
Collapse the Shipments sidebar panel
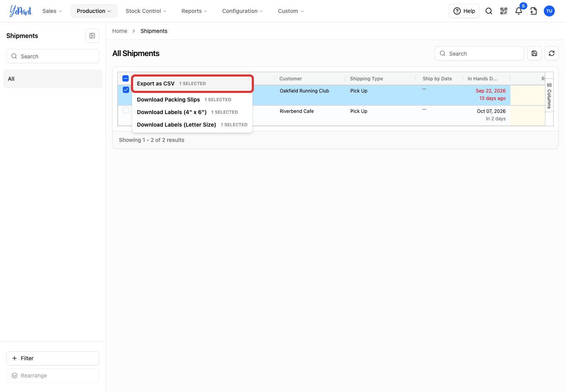[x=92, y=36]
